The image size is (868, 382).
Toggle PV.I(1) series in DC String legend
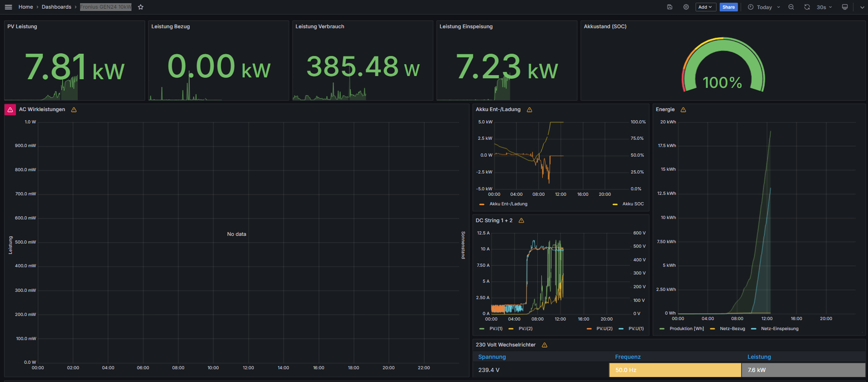pos(495,329)
